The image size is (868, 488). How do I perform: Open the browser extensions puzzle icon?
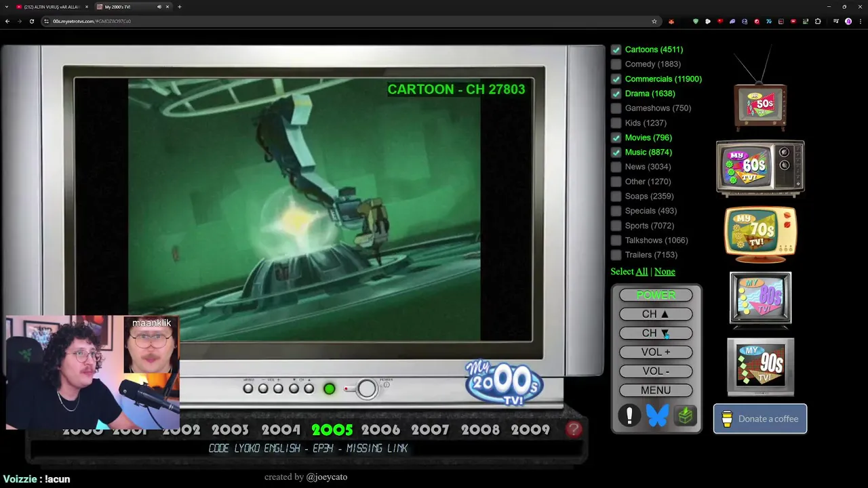(x=818, y=21)
